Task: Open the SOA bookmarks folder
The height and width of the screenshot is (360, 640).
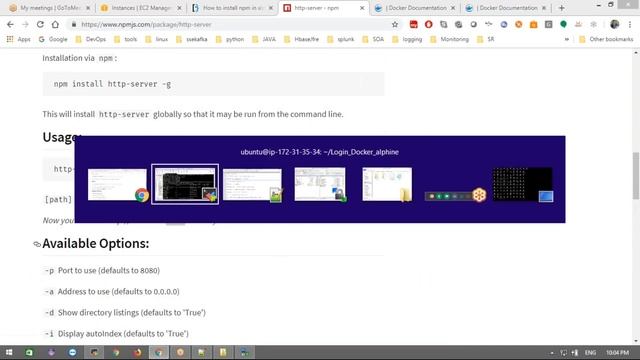Action: [x=373, y=39]
